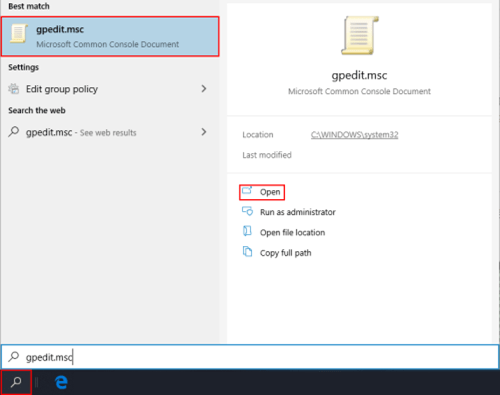500x395 pixels.
Task: Click the Open file location folder icon
Action: 247,231
